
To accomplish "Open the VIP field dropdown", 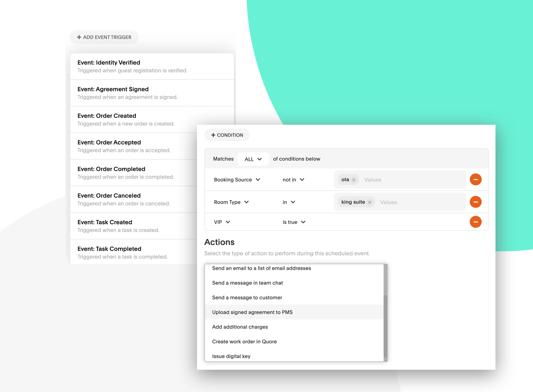I will coord(222,222).
